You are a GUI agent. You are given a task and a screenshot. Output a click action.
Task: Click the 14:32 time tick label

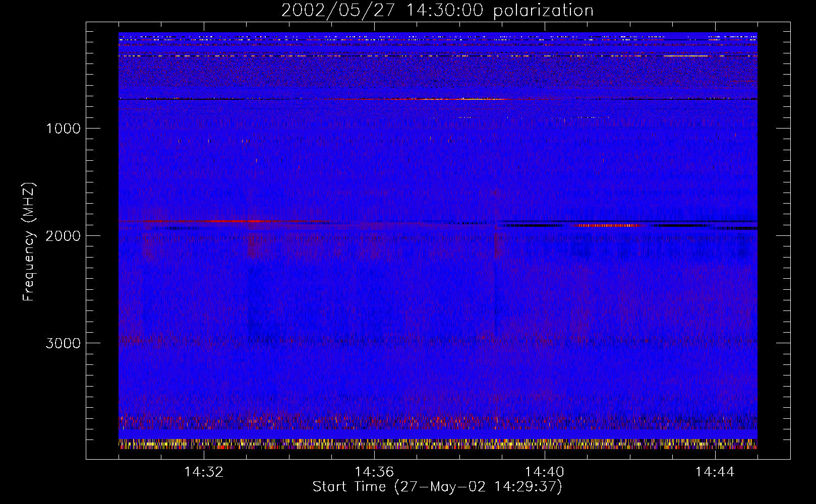[x=204, y=472]
